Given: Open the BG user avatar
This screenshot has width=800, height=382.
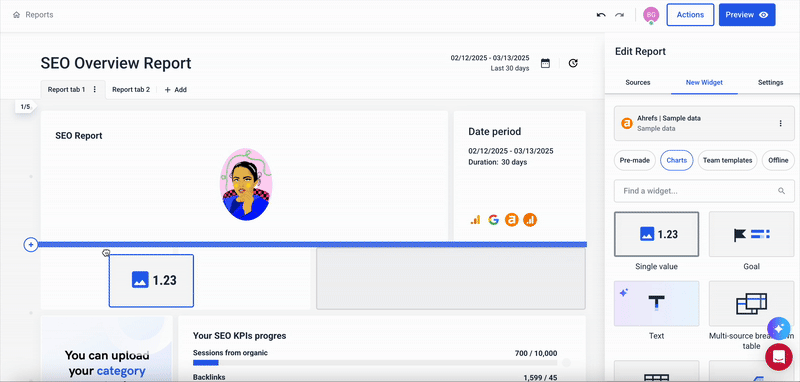Looking at the screenshot, I should point(651,15).
